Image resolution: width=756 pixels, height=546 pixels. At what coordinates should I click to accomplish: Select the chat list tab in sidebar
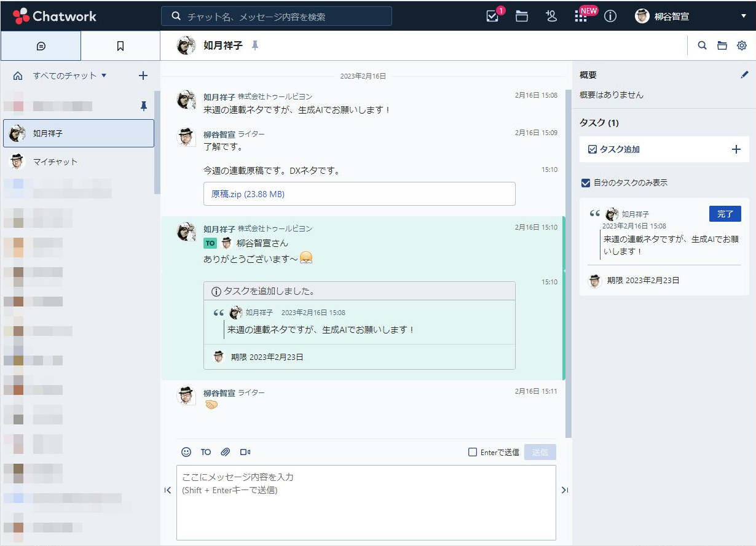coord(41,46)
